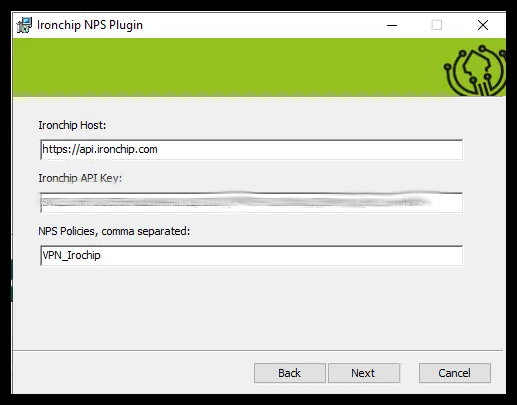Cancel the Ironchip NPS Plugin setup
517x405 pixels.
455,373
